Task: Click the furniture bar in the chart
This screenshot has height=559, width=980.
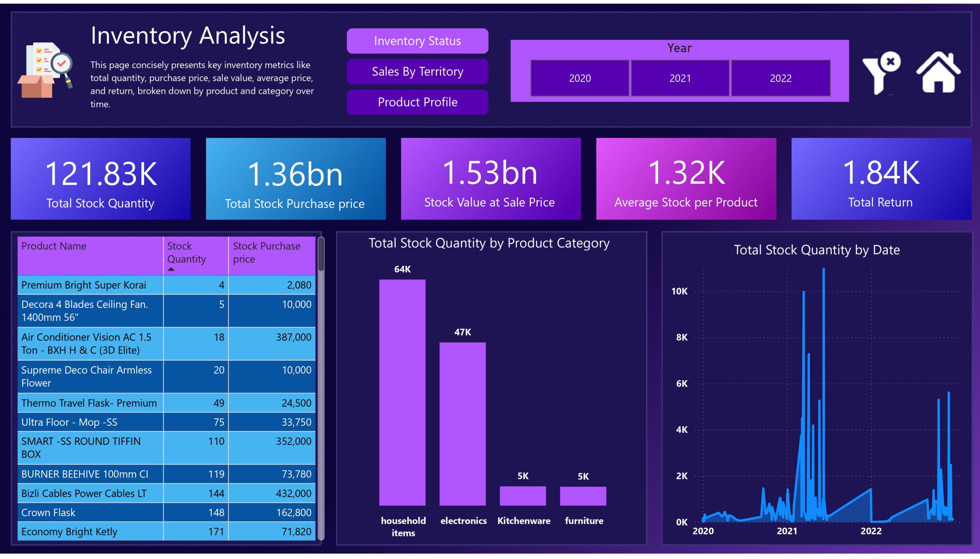Action: point(583,496)
